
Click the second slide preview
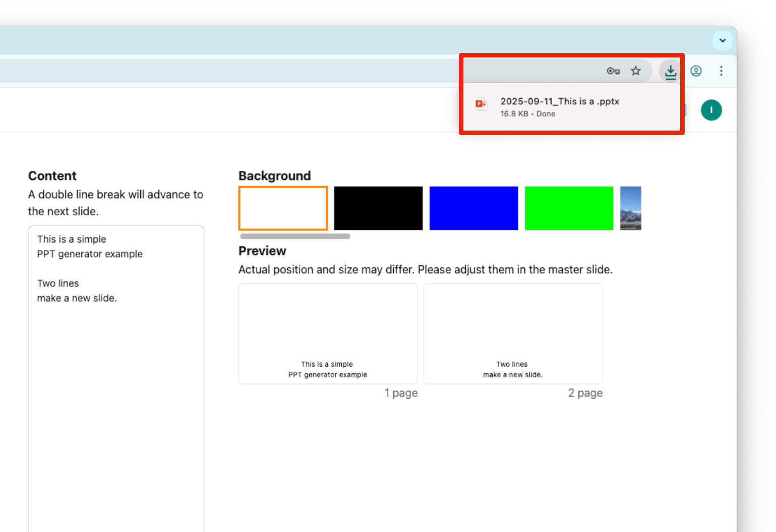pos(513,334)
